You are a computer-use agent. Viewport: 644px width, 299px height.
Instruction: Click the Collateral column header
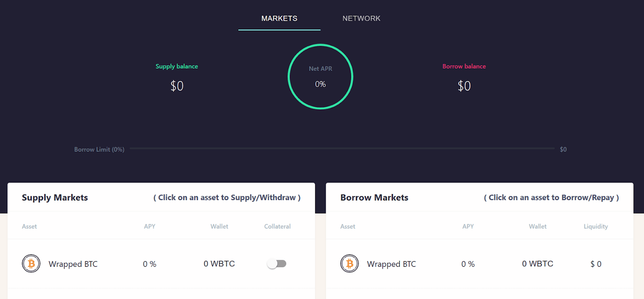(x=277, y=226)
